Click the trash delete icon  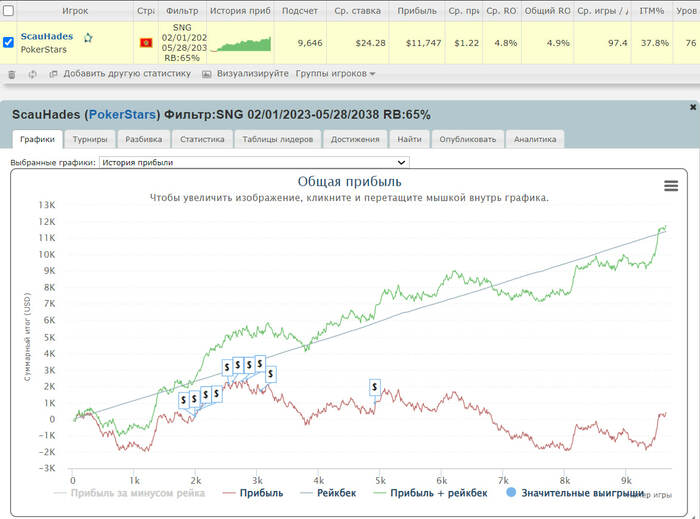[x=12, y=74]
